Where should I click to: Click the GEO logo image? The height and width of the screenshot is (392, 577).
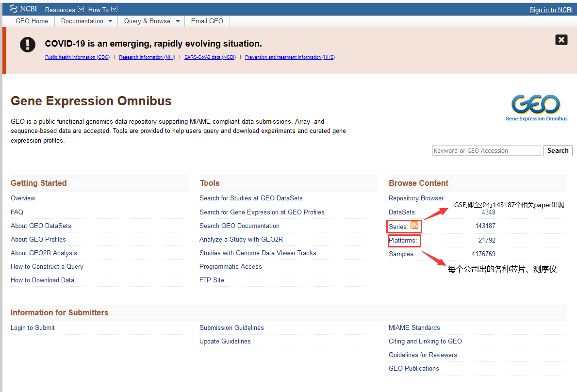[x=536, y=108]
